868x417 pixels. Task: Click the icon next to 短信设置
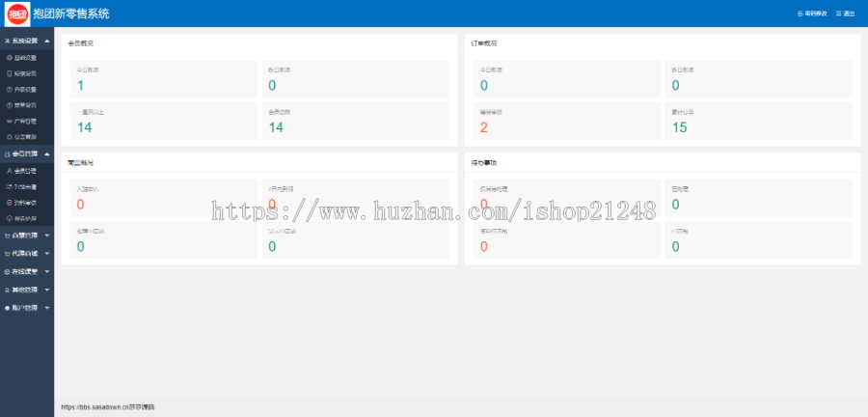[x=10, y=72]
